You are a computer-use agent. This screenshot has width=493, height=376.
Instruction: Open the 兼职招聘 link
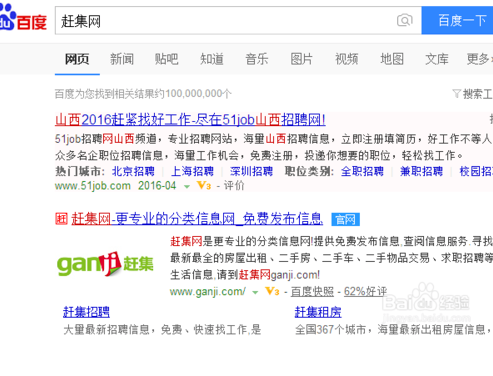pyautogui.click(x=421, y=171)
